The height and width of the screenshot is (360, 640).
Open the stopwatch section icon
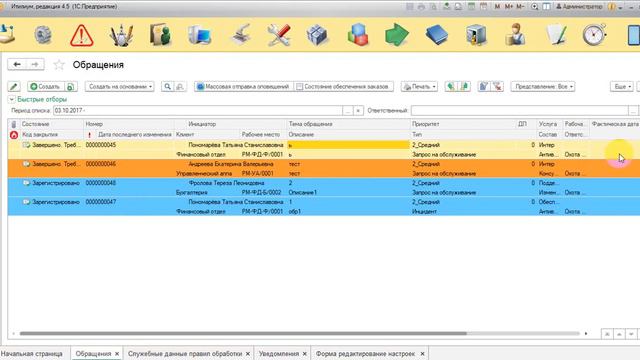point(594,35)
